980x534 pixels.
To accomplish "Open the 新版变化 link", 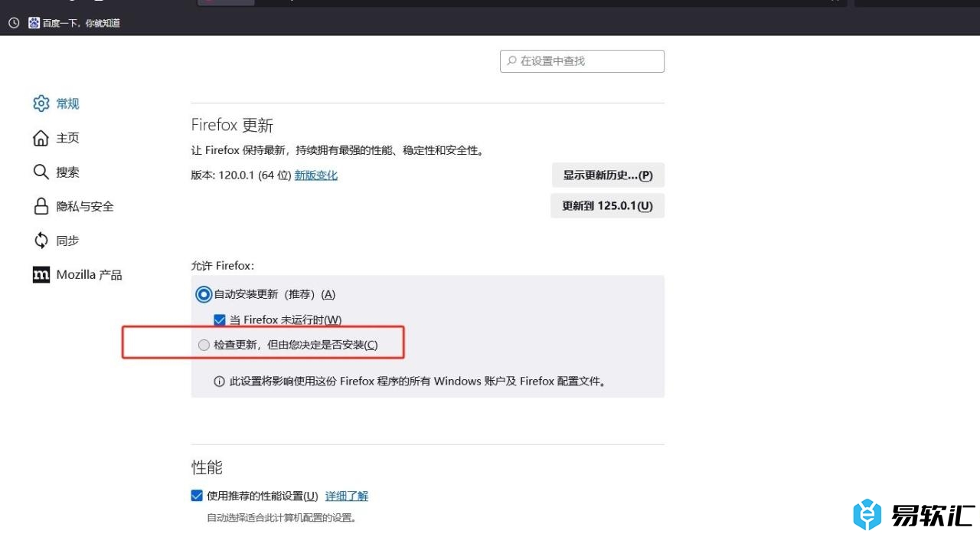I will point(316,175).
